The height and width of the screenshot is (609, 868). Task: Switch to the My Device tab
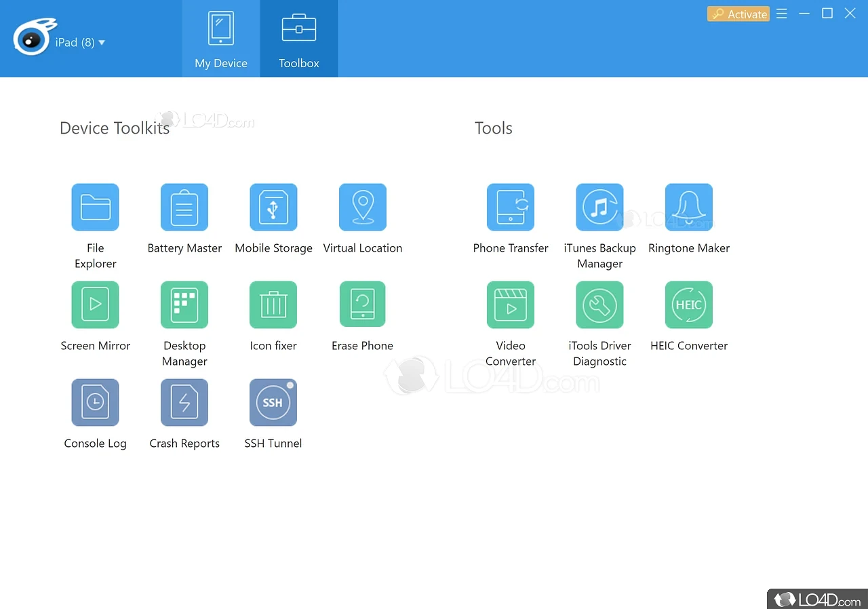221,39
